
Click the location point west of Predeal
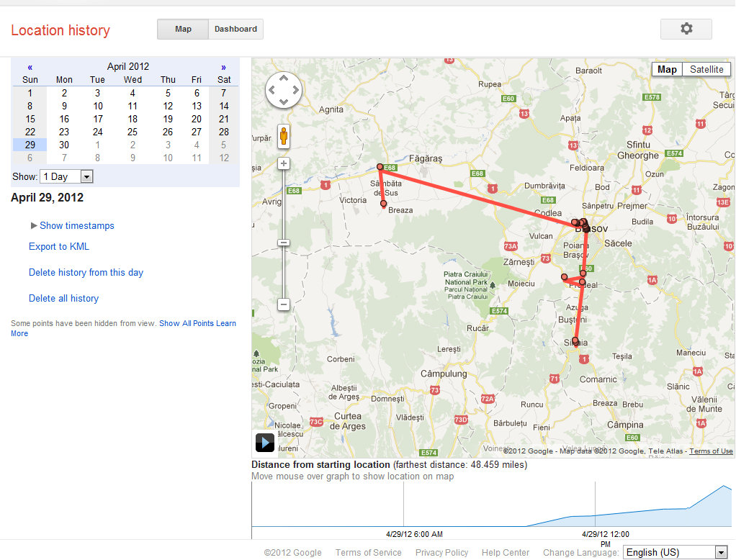564,277
